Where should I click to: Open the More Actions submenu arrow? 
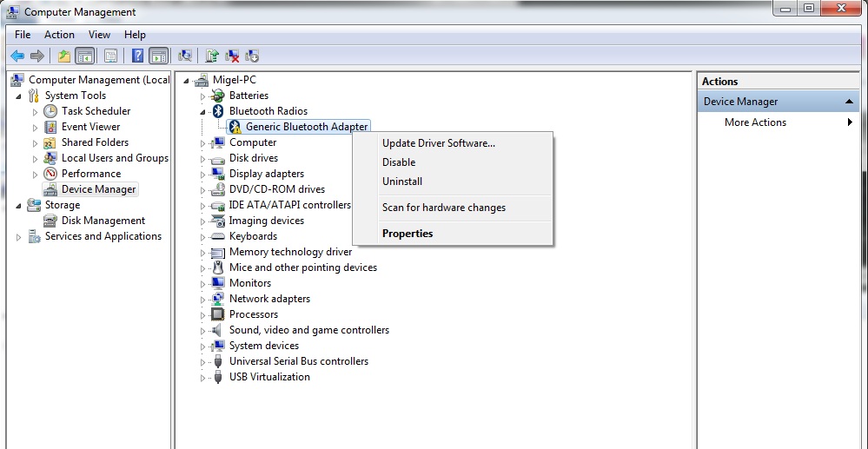pos(850,122)
